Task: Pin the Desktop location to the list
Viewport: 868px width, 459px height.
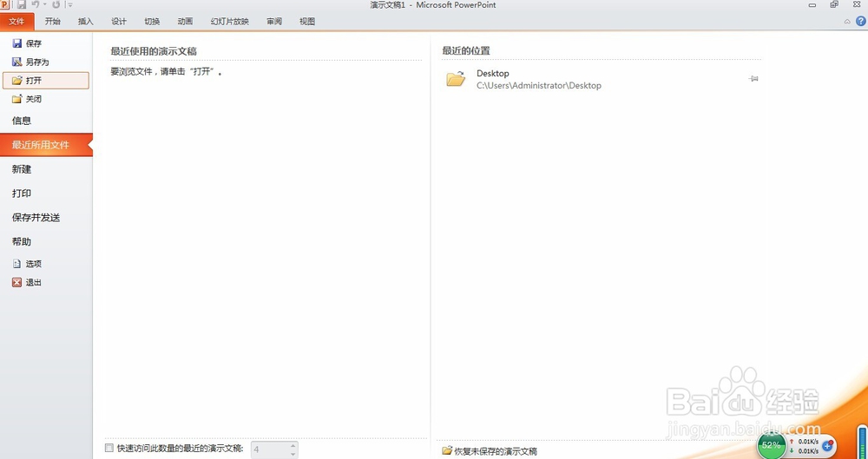Action: [x=753, y=79]
